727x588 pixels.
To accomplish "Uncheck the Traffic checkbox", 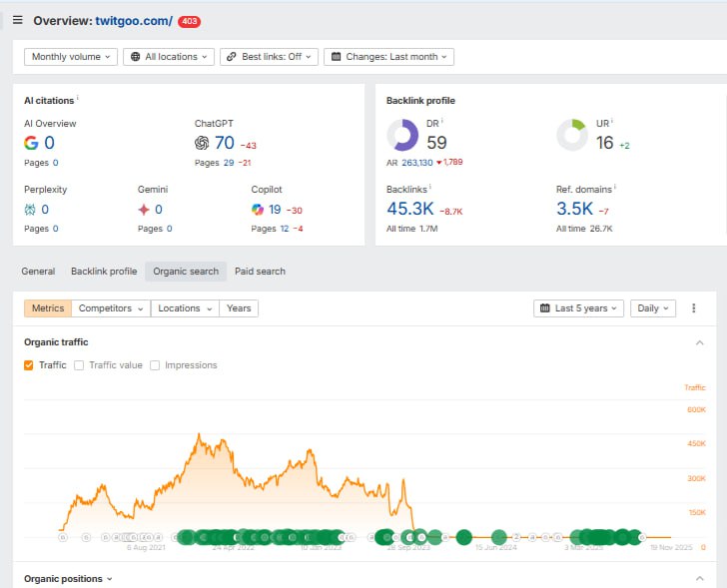I will (29, 365).
